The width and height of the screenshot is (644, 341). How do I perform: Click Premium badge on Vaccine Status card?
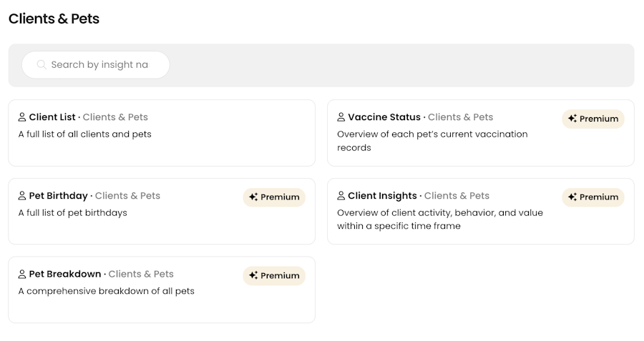tap(593, 119)
